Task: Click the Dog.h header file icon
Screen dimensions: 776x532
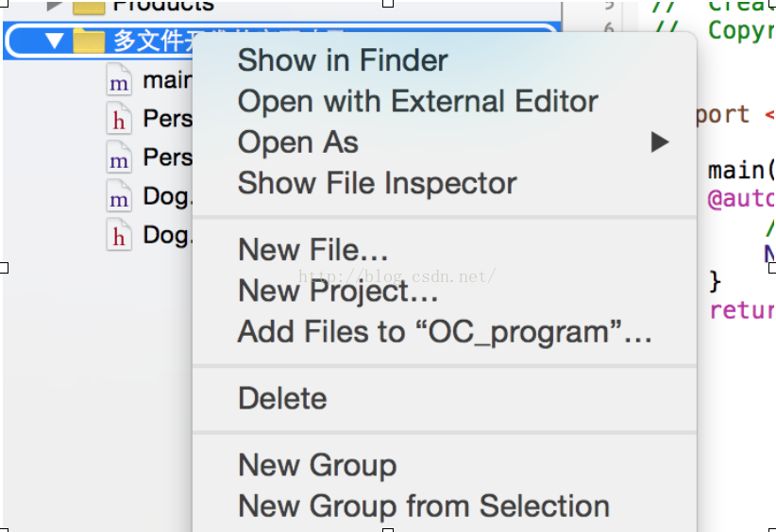Action: pos(119,235)
